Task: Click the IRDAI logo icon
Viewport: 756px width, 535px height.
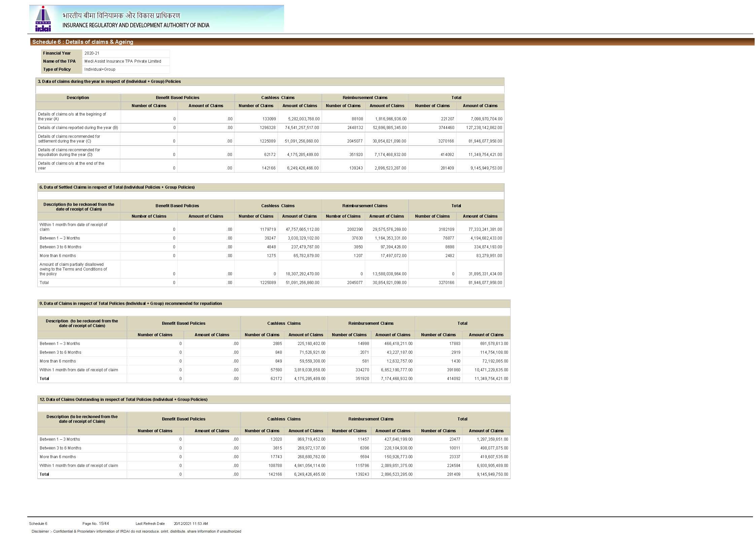Action: pyautogui.click(x=43, y=19)
